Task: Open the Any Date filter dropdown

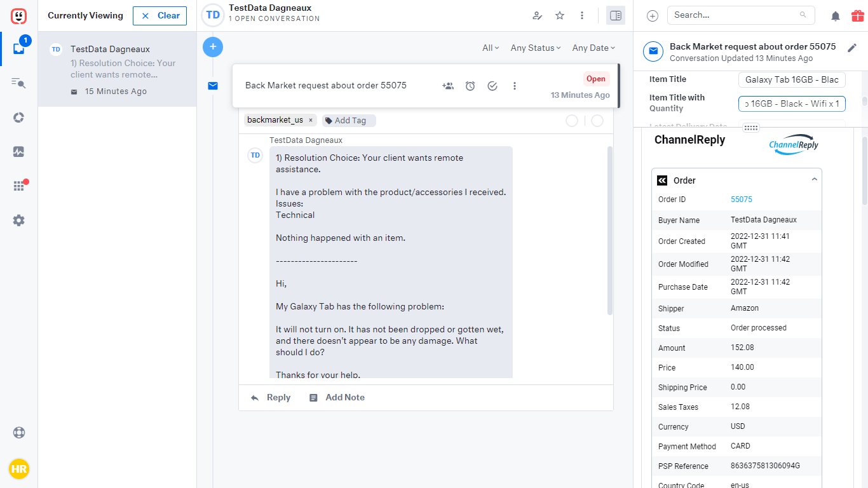Action: click(593, 48)
